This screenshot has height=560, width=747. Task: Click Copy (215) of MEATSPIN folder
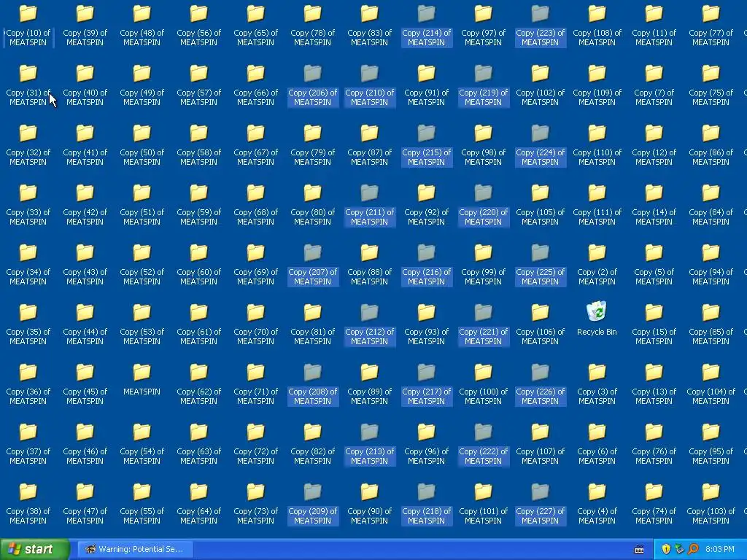[426, 144]
